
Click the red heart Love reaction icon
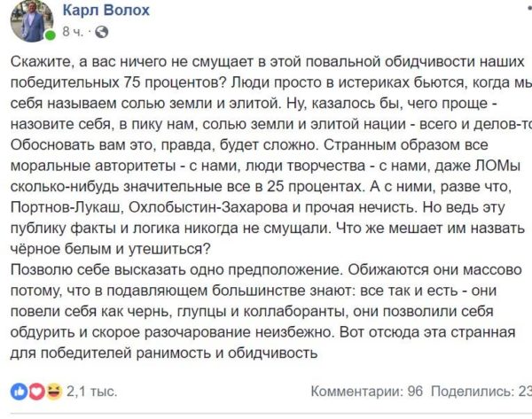click(x=36, y=392)
